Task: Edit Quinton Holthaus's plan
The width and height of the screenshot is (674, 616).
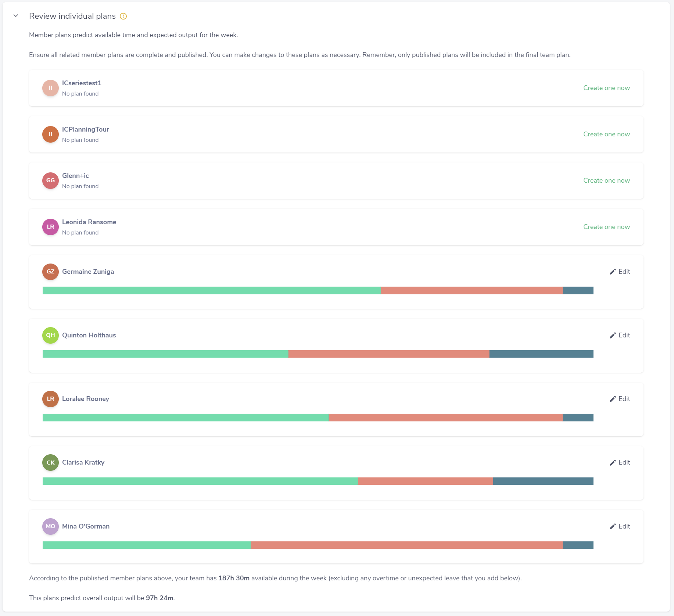Action: tap(620, 336)
